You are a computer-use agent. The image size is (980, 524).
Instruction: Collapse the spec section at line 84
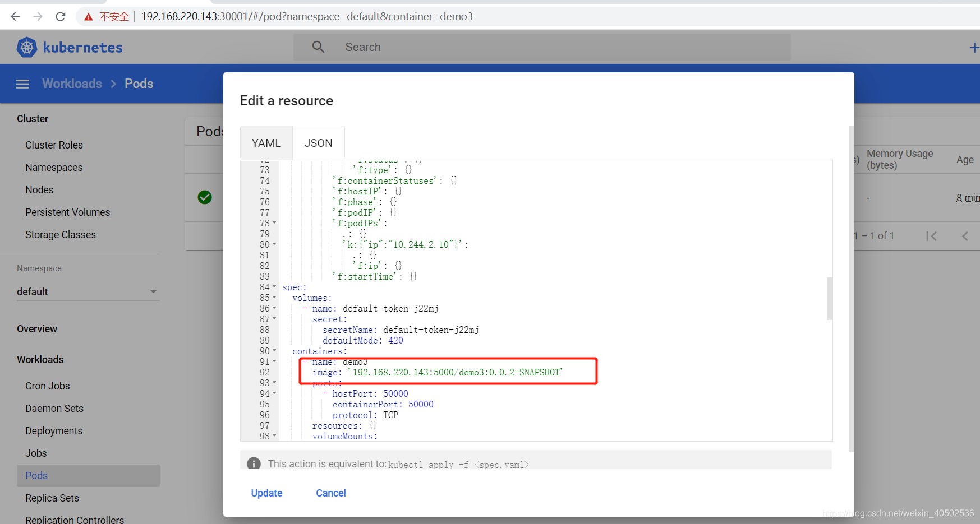click(x=274, y=287)
